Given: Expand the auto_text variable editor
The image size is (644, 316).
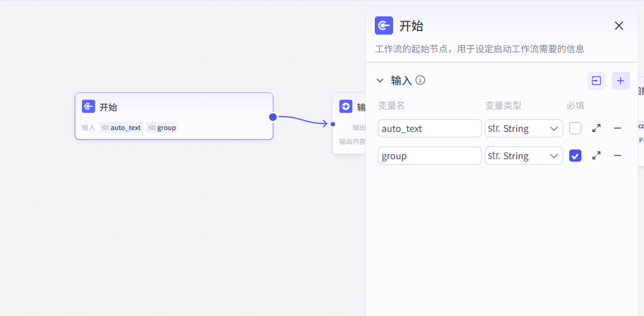Looking at the screenshot, I should pos(597,128).
